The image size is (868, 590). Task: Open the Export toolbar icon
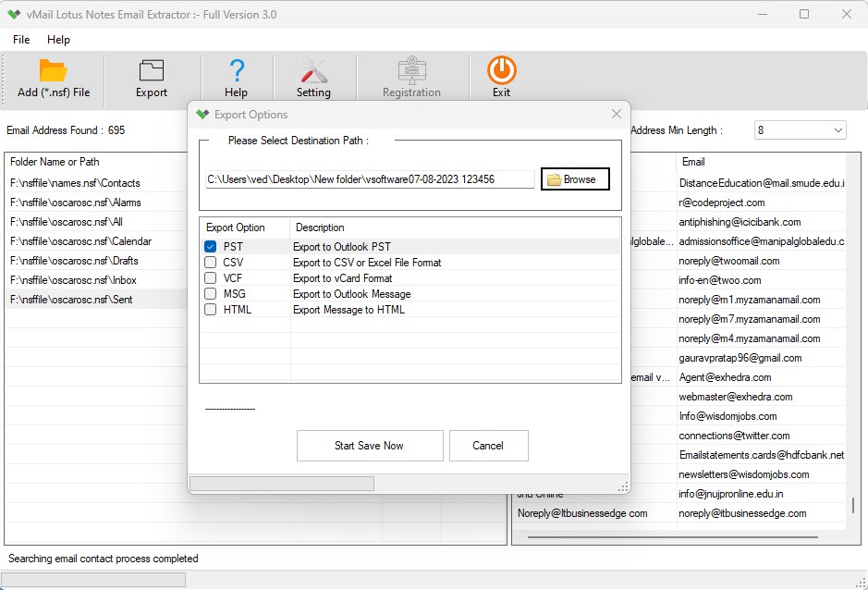151,71
